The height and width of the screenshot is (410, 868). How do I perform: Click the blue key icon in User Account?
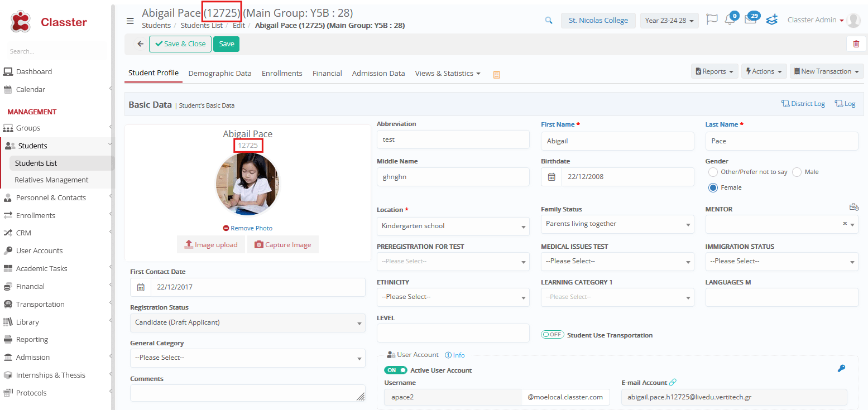pyautogui.click(x=841, y=368)
